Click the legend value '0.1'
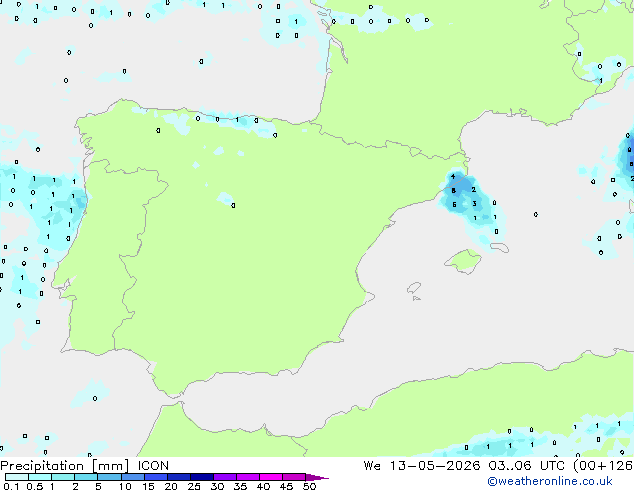Viewport: 634px width, 490px height. 11,486
